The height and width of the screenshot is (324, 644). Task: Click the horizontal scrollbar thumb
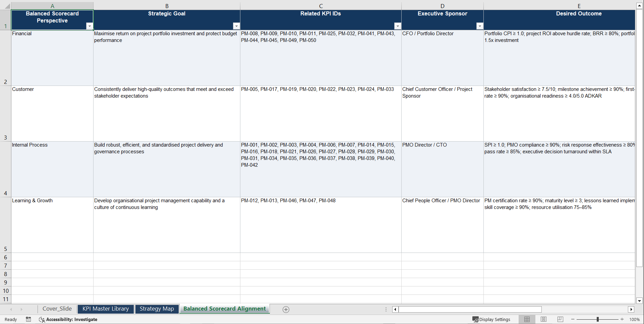470,310
